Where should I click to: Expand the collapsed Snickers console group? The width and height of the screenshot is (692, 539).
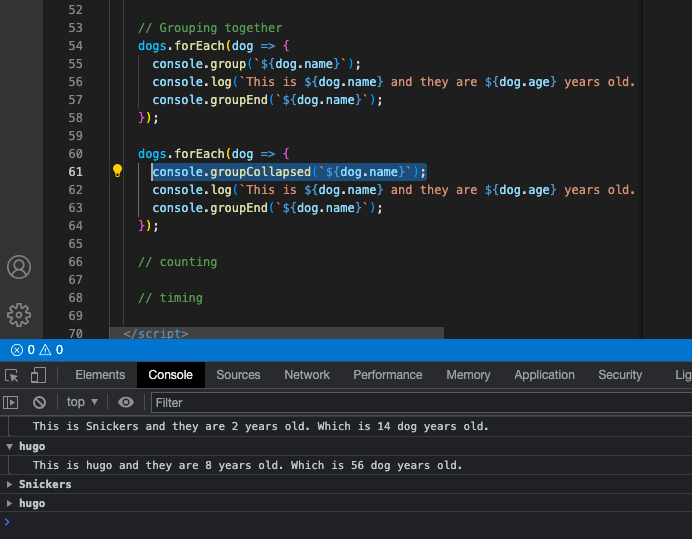(10, 484)
